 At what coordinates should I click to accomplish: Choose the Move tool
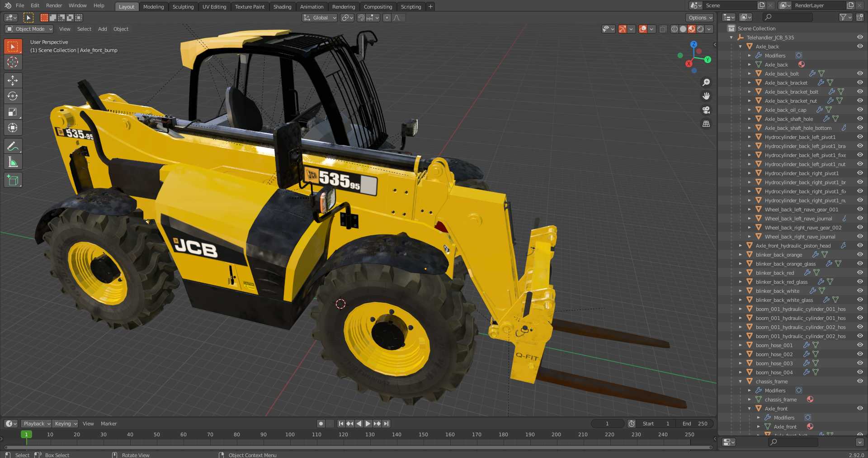click(13, 81)
